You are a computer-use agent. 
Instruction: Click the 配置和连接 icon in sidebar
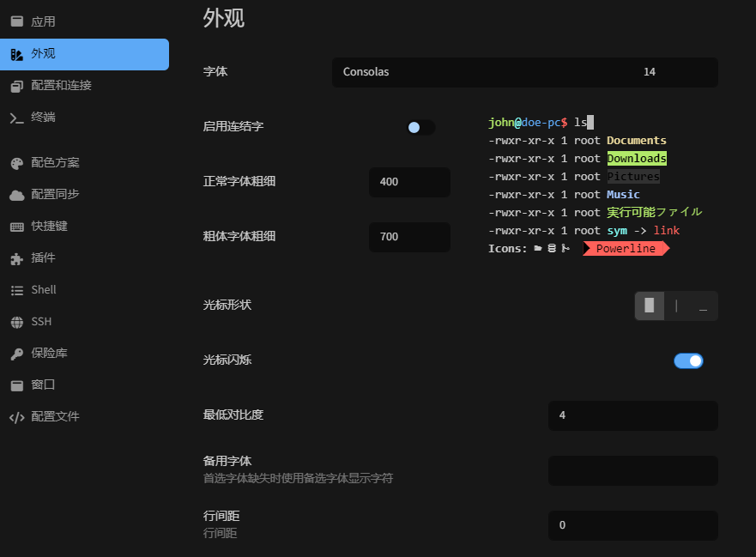coord(16,86)
